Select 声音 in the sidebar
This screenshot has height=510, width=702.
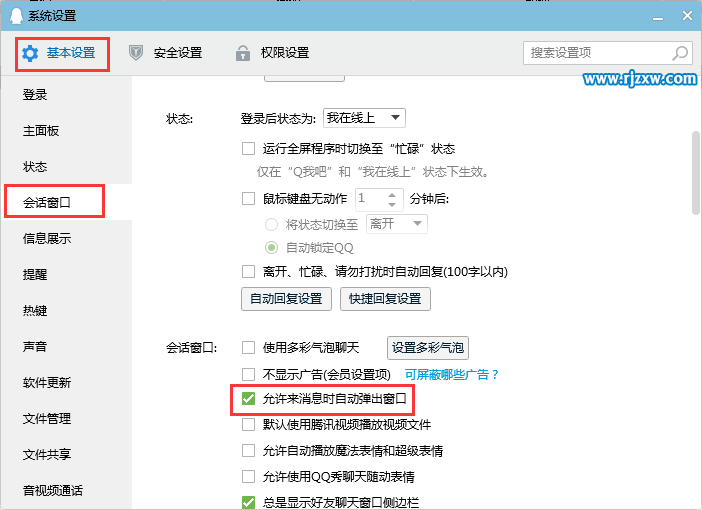66,347
